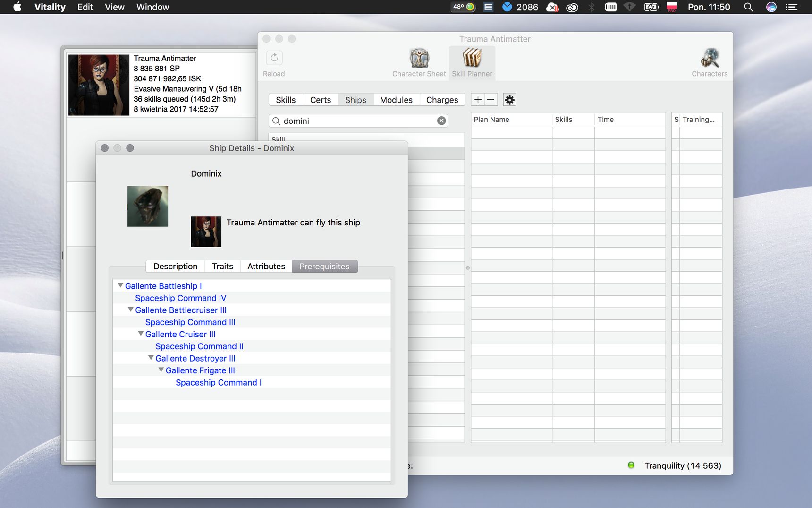Viewport: 812px width, 508px height.
Task: Click the search magnifier in the field
Action: [x=276, y=121]
